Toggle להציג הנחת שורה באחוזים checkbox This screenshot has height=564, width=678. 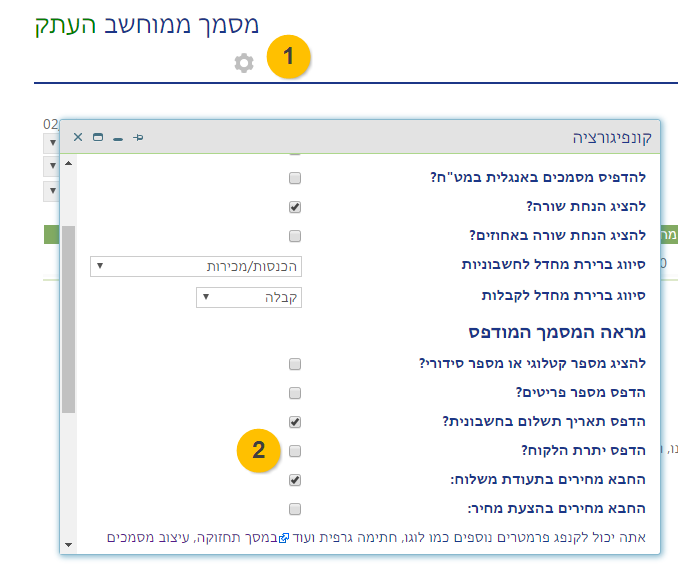point(295,236)
